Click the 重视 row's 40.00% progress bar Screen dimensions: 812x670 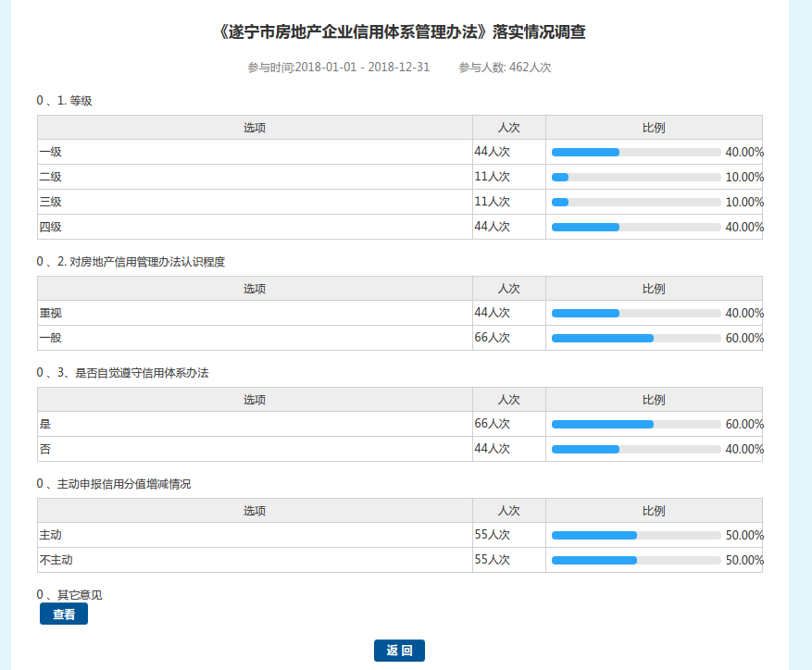point(635,314)
